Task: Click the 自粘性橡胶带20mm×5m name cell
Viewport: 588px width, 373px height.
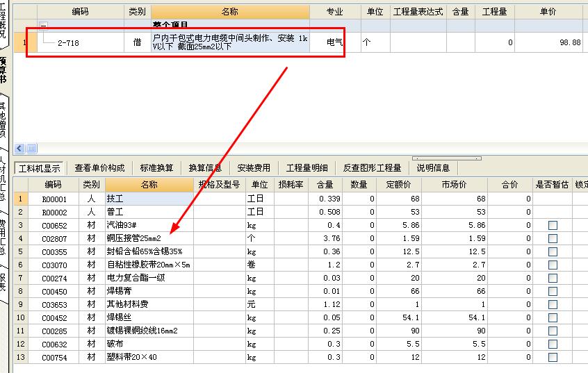Action: tap(149, 265)
